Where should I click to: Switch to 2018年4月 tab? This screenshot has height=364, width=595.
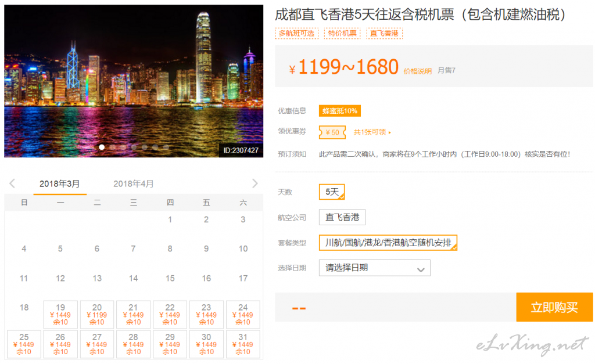134,184
